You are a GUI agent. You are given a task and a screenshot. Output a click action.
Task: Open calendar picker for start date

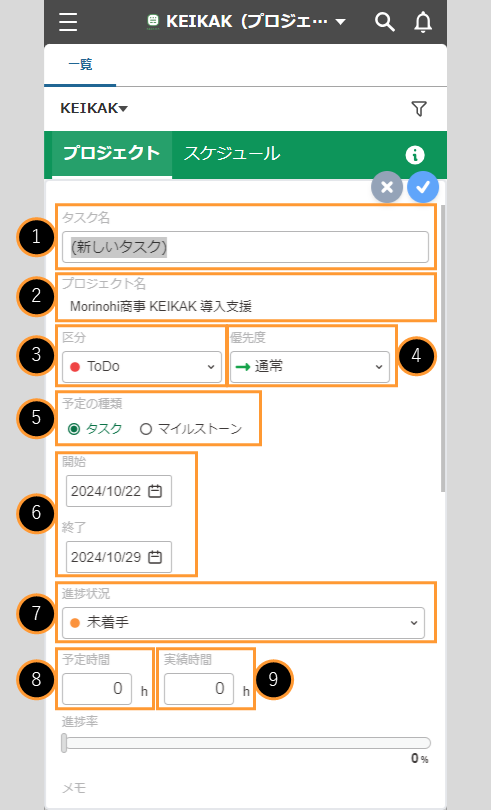[155, 491]
